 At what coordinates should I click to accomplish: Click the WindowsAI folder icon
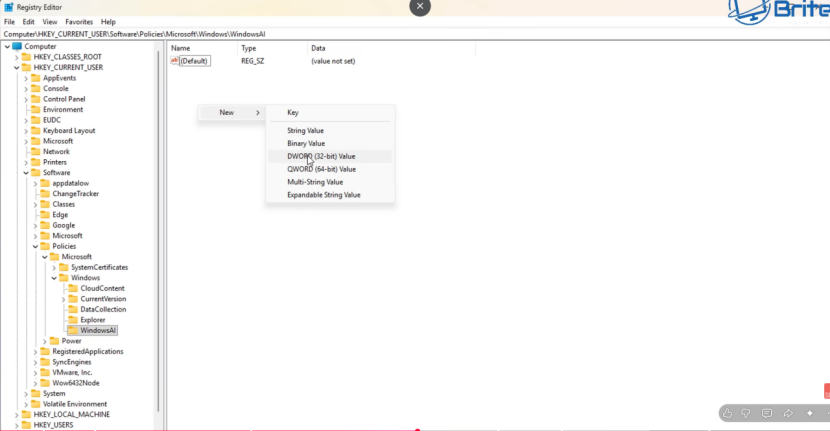click(73, 330)
